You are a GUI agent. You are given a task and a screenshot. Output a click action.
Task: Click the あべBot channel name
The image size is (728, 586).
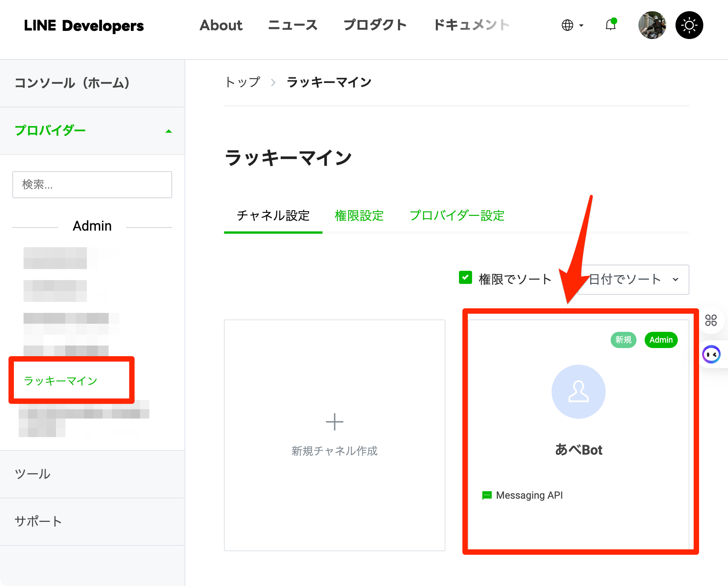(578, 450)
